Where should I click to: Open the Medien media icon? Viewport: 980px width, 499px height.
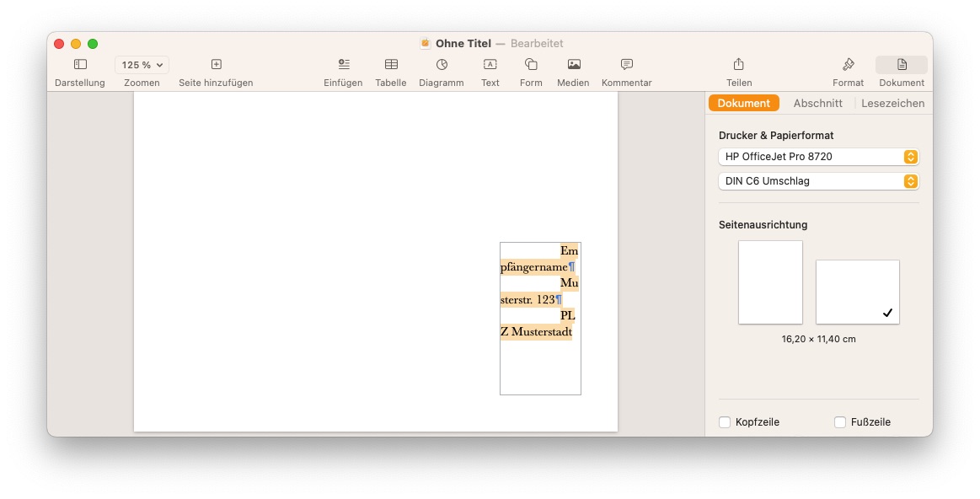[573, 65]
